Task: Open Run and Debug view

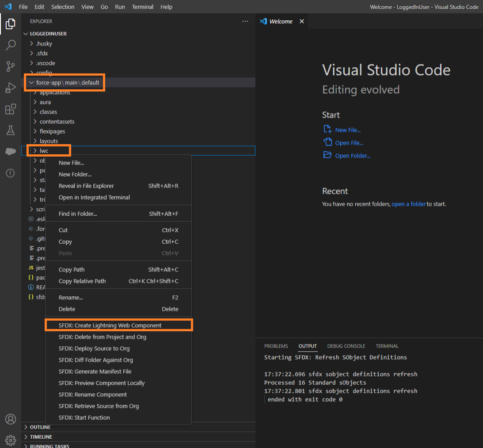Action: pyautogui.click(x=11, y=88)
